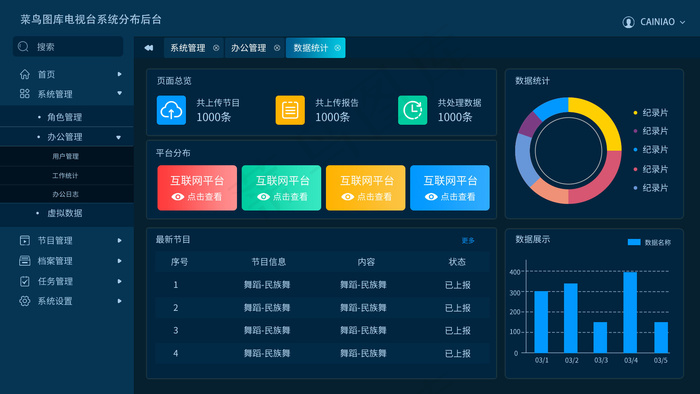The height and width of the screenshot is (394, 700).
Task: Open the blue 互联网平台 card
Action: tap(450, 188)
